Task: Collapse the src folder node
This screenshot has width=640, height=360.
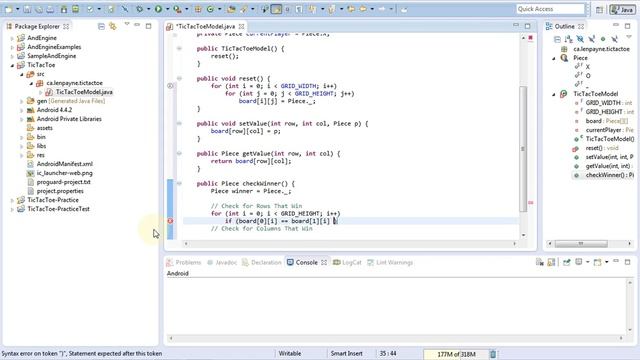Action: point(22,74)
